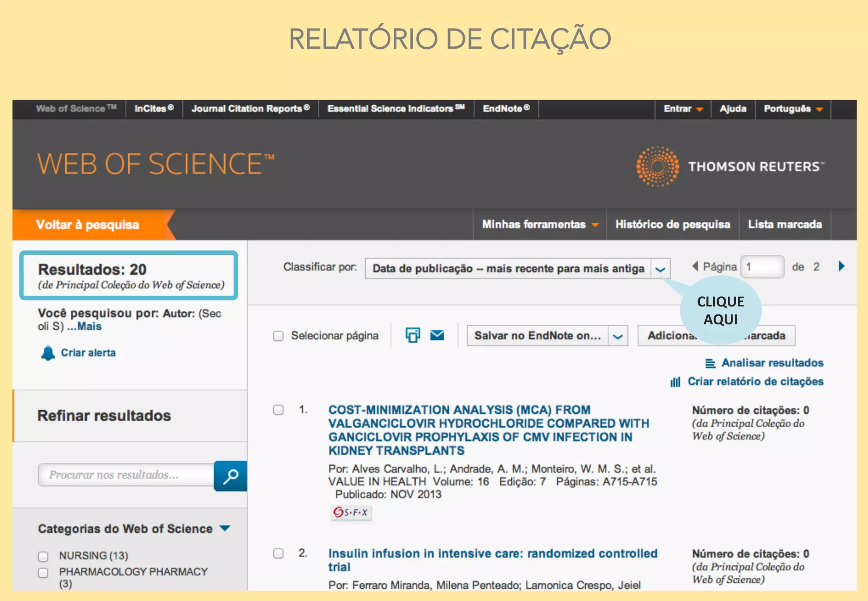
Task: Collapse Categorias do Web of Science section
Action: 225,529
